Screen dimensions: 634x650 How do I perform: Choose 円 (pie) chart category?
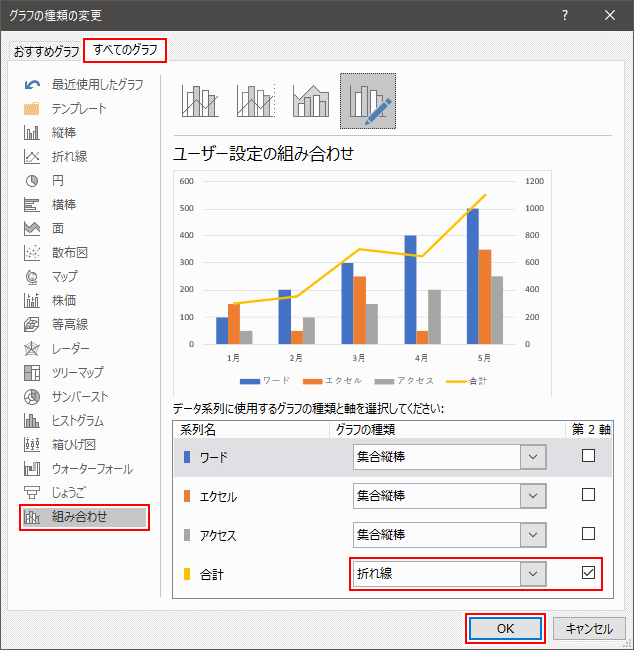[x=57, y=181]
